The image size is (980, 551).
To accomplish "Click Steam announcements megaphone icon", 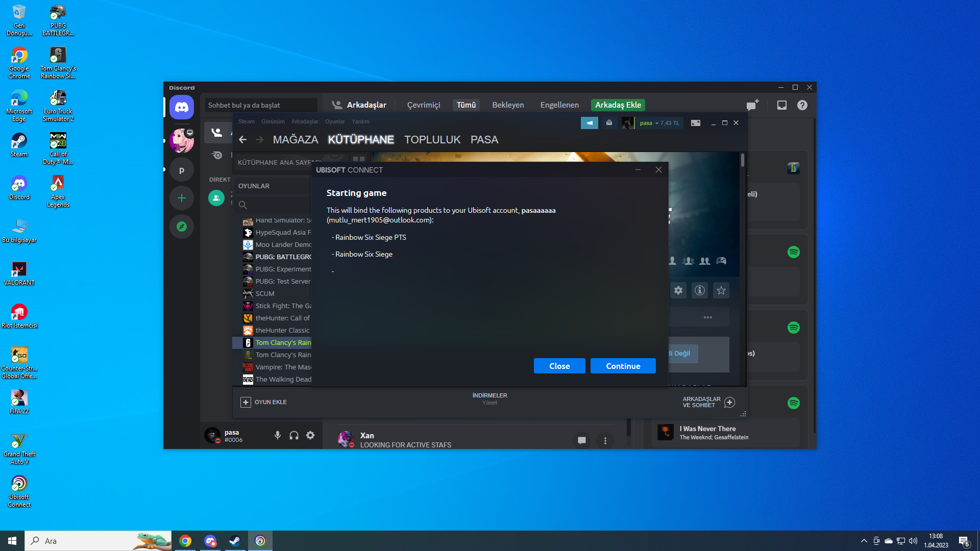I will click(x=590, y=123).
